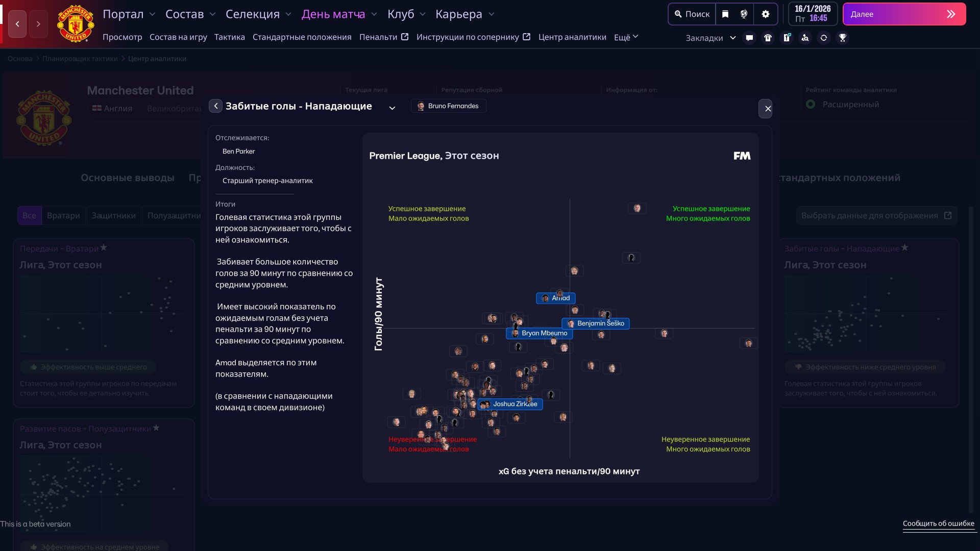Click Сообщить об ошибке link

tap(938, 523)
